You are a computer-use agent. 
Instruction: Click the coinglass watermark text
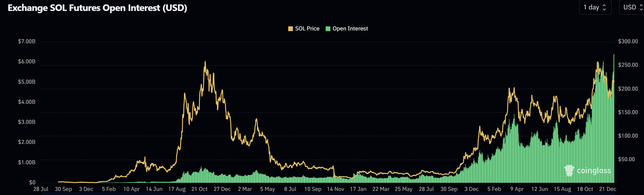pyautogui.click(x=594, y=171)
